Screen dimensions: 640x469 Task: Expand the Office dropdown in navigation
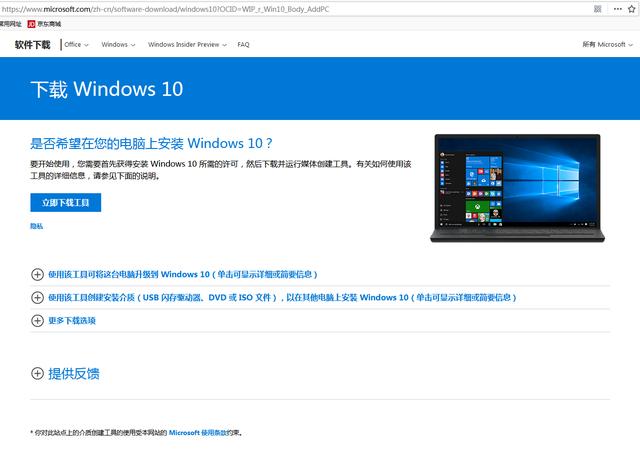coord(77,45)
